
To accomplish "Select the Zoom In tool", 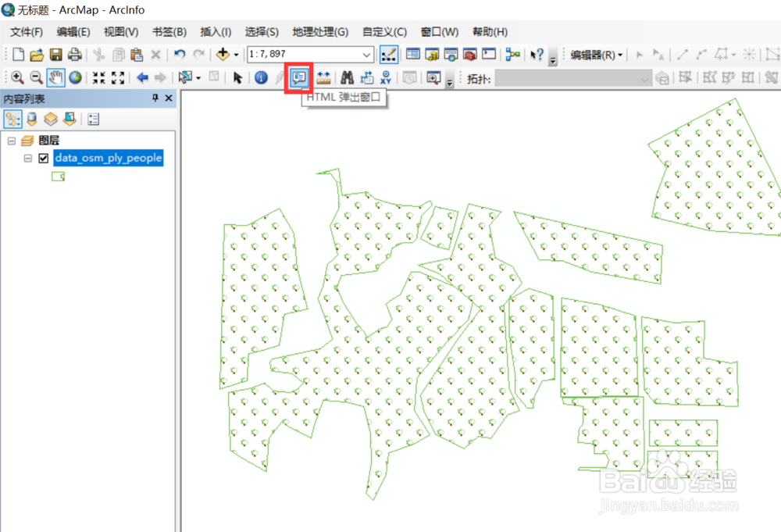I will [x=17, y=77].
